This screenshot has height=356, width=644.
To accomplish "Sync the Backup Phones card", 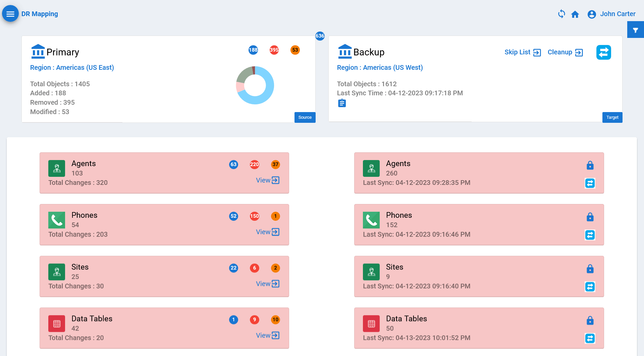I will 590,235.
